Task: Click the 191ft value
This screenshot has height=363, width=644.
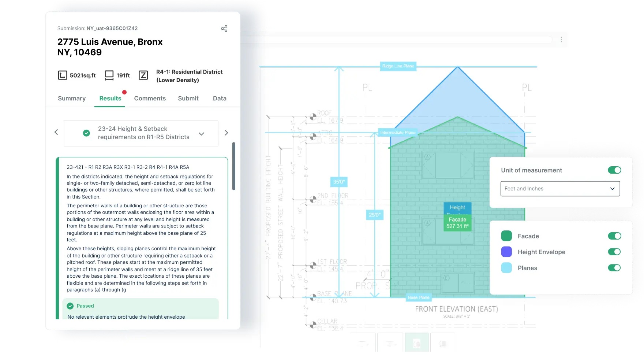Action: click(x=123, y=75)
